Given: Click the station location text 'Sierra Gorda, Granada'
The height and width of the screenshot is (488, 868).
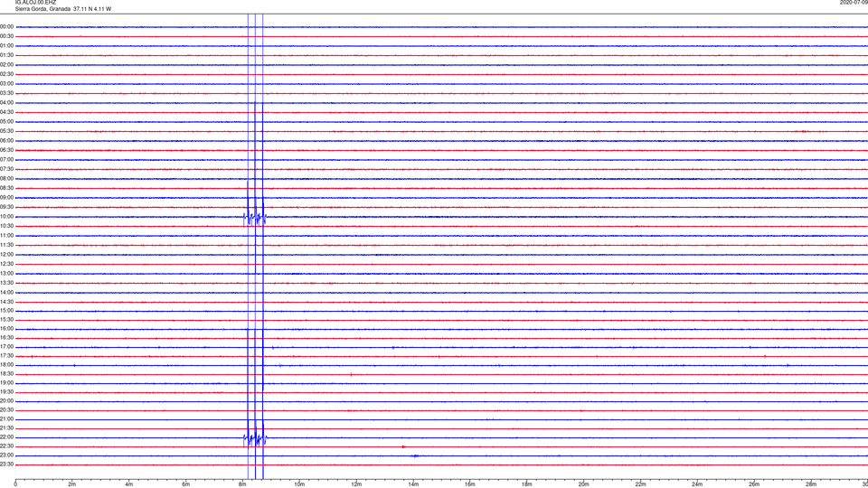Looking at the screenshot, I should [42, 9].
